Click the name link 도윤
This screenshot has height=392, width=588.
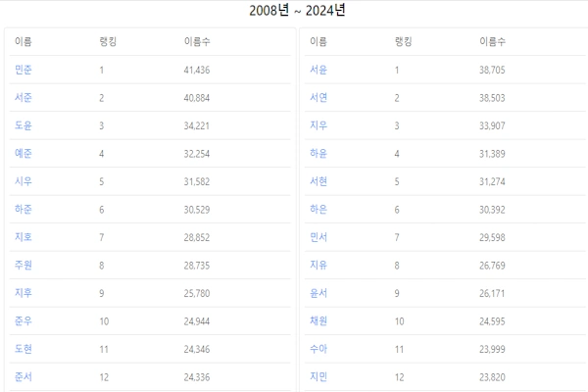pos(24,125)
